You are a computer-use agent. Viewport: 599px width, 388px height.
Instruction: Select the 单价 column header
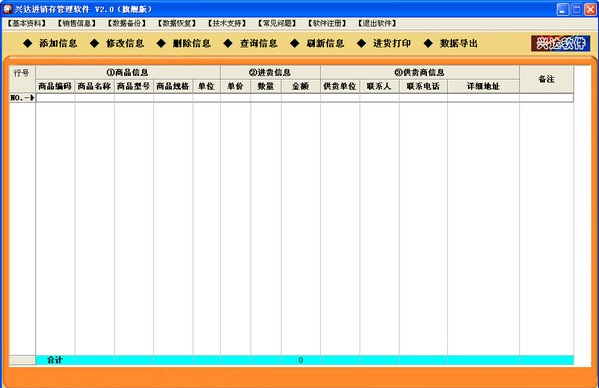[x=235, y=86]
